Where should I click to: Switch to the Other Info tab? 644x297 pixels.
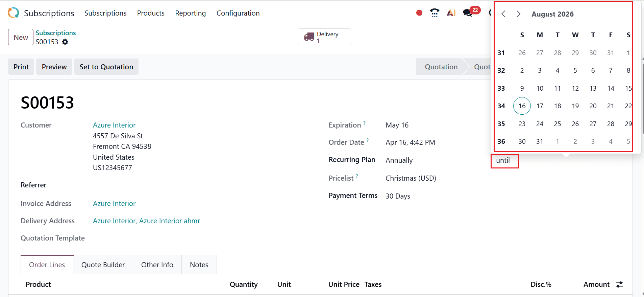click(x=157, y=265)
